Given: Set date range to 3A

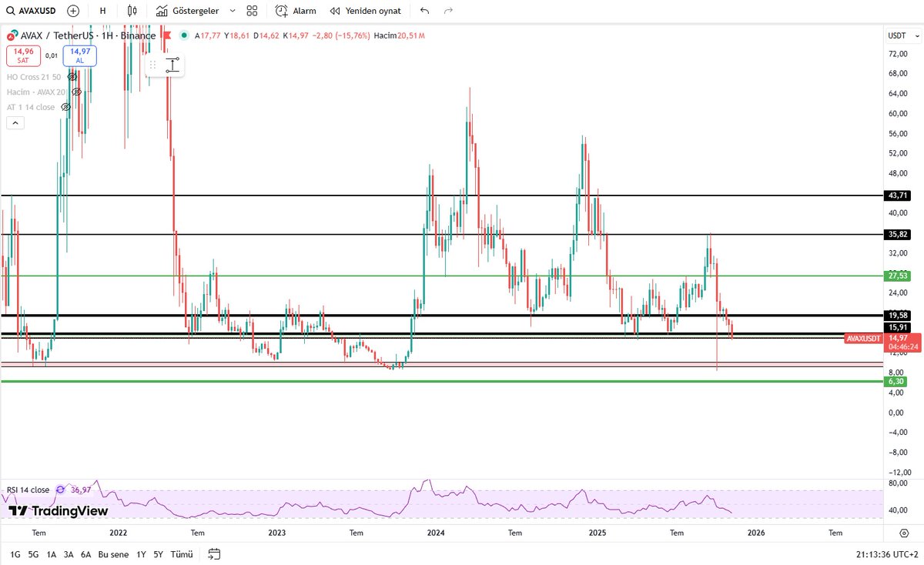Looking at the screenshot, I should pos(69,553).
